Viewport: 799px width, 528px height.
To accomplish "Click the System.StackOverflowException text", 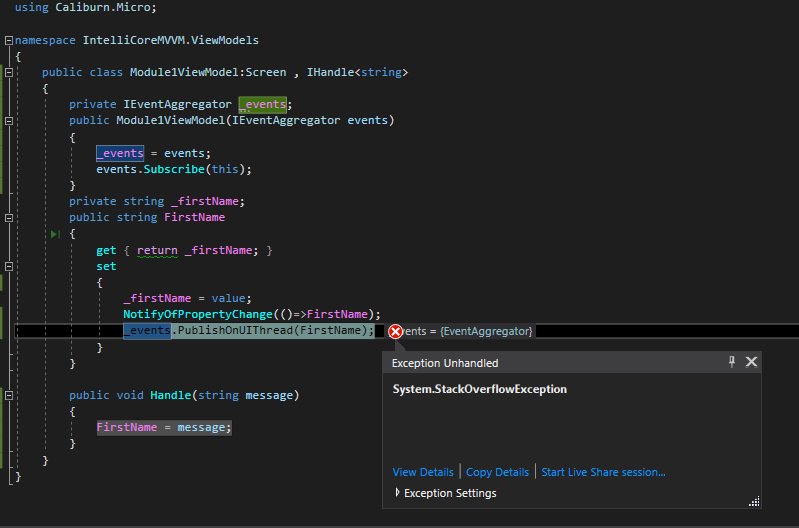I will [x=479, y=389].
